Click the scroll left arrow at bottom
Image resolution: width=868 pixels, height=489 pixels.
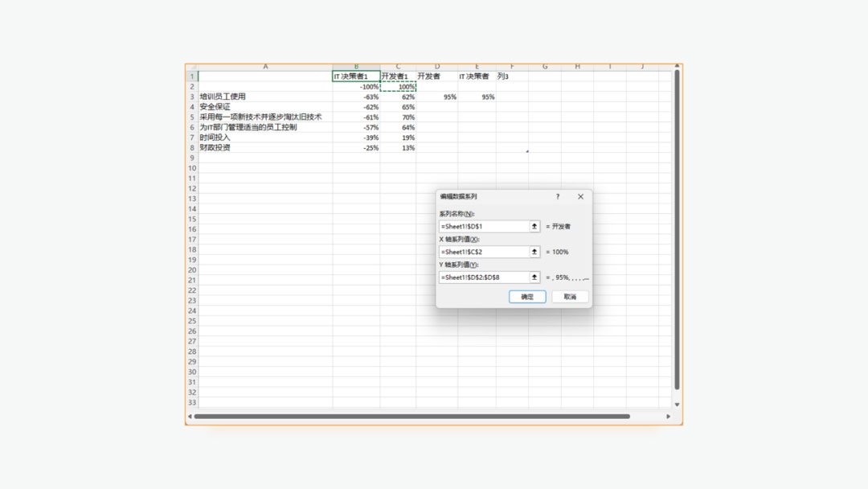point(190,417)
